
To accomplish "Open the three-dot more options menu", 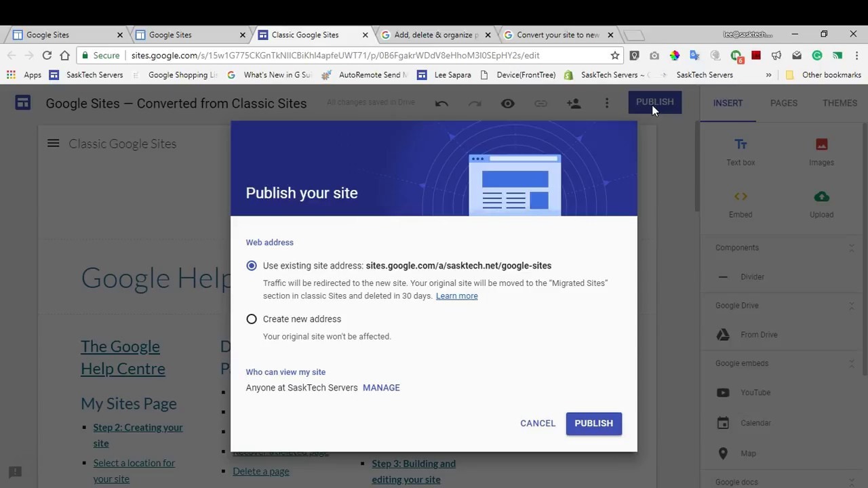I will tap(607, 104).
